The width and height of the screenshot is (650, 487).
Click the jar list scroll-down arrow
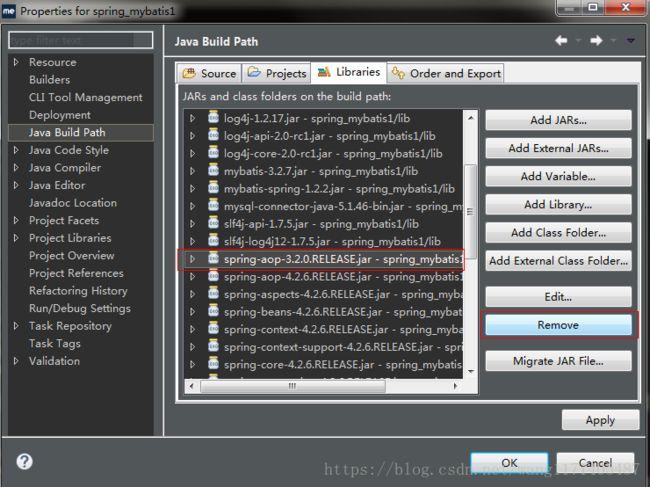(471, 371)
